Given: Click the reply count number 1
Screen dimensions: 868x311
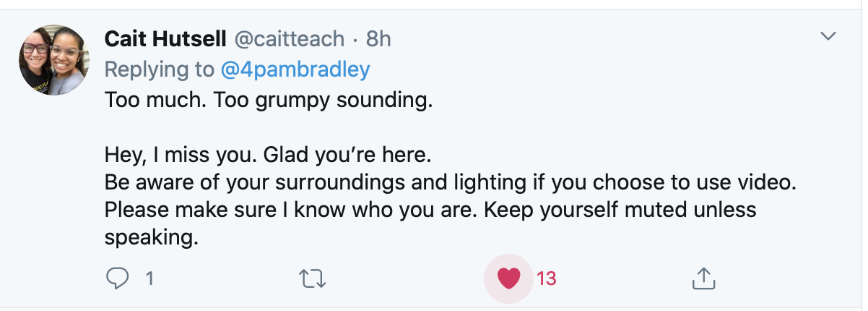Looking at the screenshot, I should pyautogui.click(x=149, y=278).
